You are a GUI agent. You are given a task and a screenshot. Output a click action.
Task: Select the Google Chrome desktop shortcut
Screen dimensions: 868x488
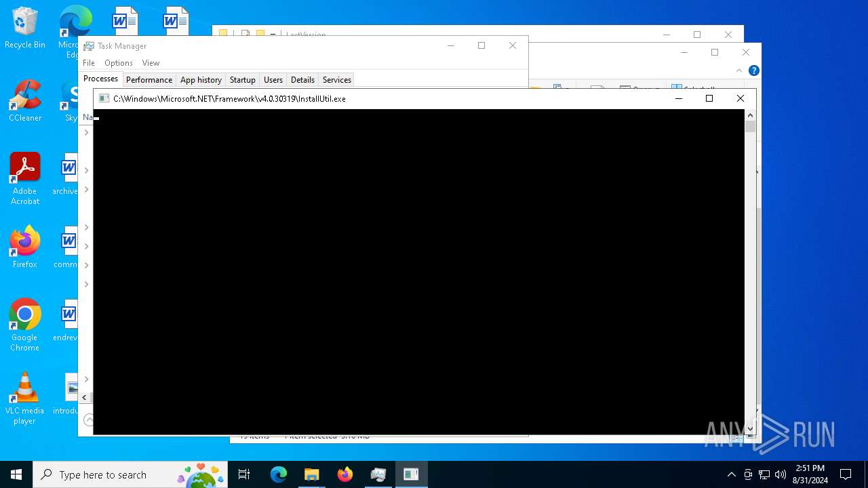[24, 325]
